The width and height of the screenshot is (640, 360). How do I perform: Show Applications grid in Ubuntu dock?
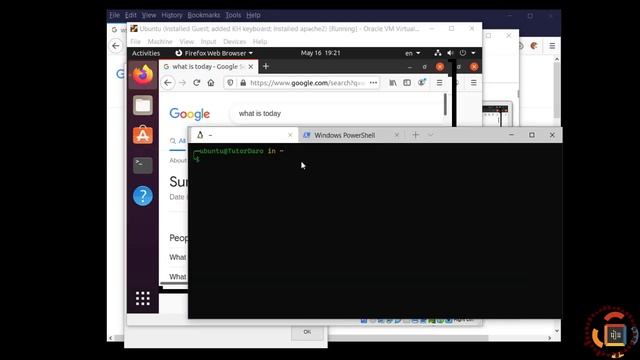142,298
